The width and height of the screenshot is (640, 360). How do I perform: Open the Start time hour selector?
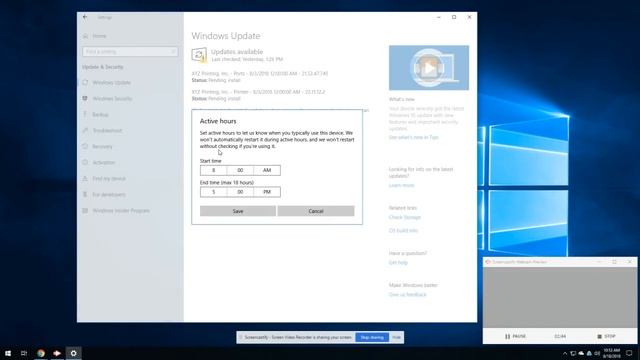click(x=213, y=170)
